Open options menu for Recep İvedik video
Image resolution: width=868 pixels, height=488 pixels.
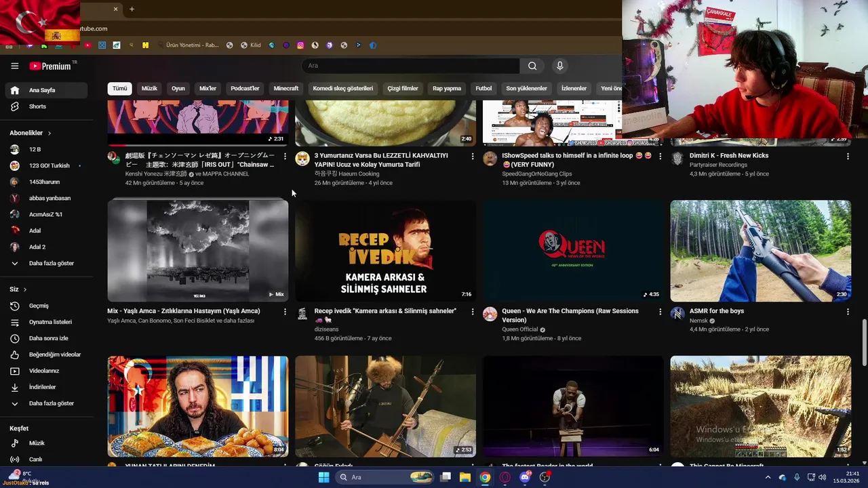pos(473,312)
